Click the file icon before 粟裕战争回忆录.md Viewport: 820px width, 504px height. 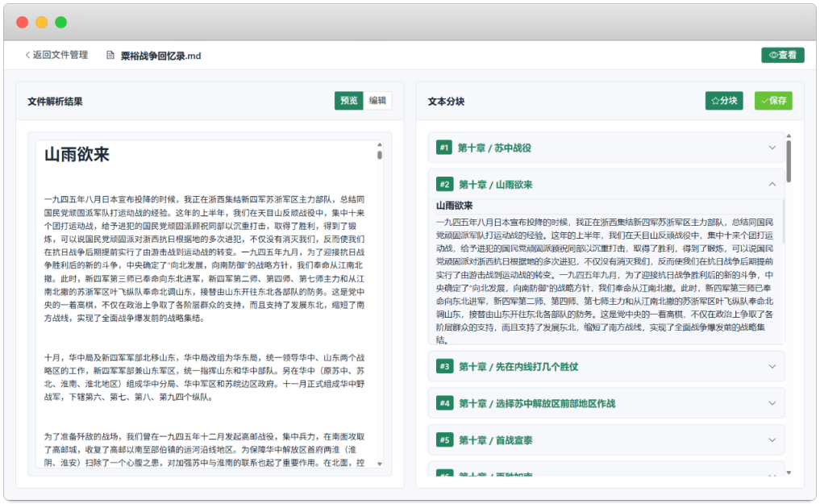click(x=110, y=55)
